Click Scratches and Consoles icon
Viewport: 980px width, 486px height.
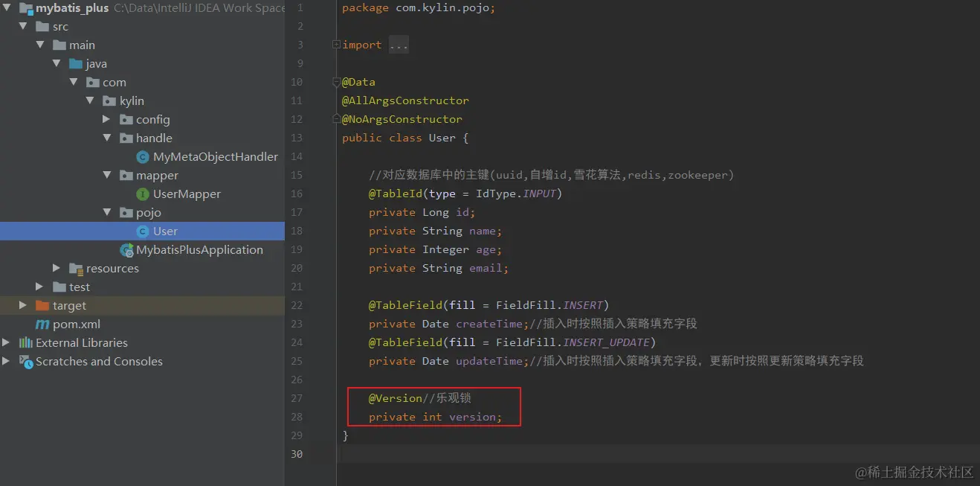point(26,362)
